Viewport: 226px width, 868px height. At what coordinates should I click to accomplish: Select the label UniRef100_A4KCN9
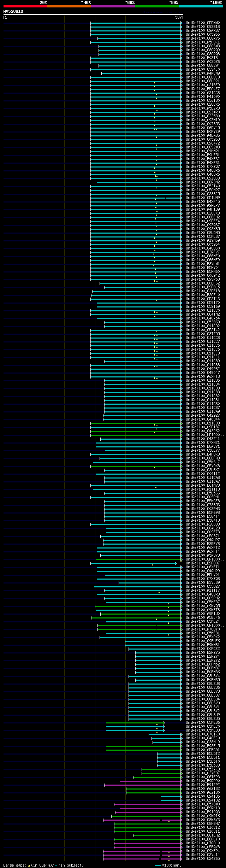click(x=203, y=74)
